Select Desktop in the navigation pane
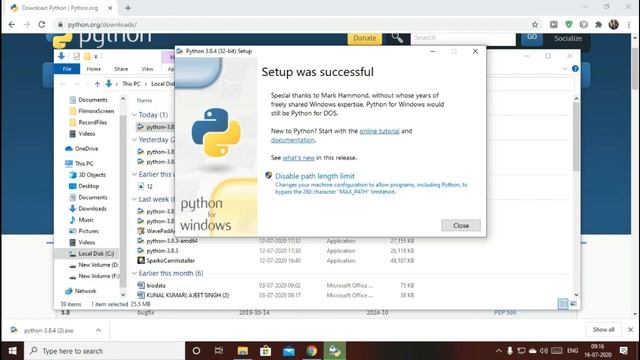The width and height of the screenshot is (640, 360). (89, 186)
